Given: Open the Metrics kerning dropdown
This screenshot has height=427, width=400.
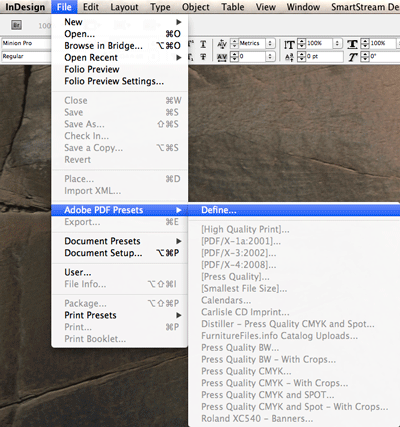Looking at the screenshot, I should point(270,43).
